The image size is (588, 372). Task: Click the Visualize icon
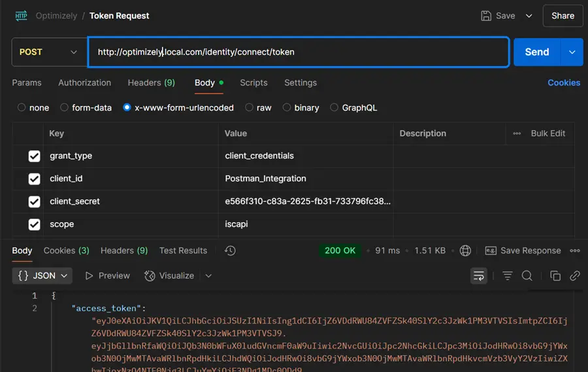pos(150,276)
